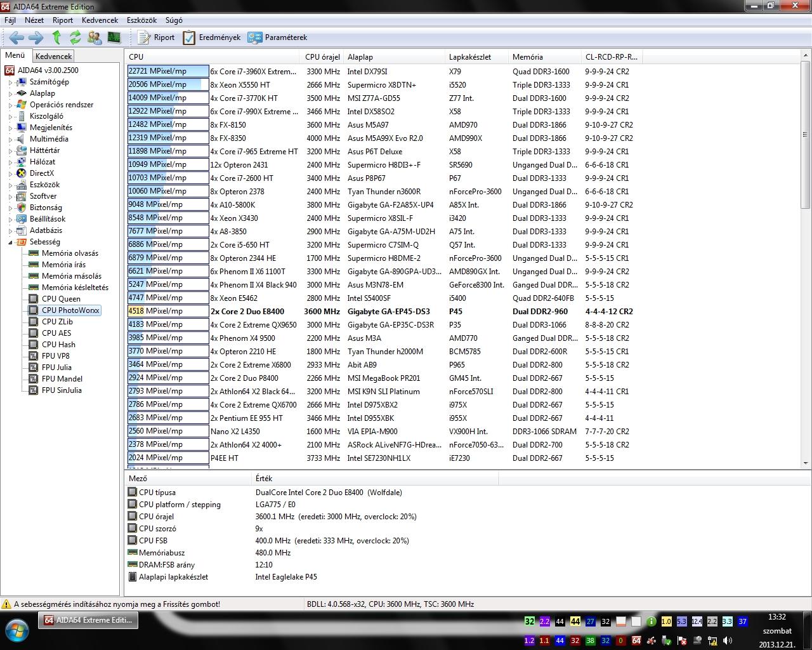The height and width of the screenshot is (650, 812).
Task: Expand the Alaplap tree node
Action: (10, 93)
